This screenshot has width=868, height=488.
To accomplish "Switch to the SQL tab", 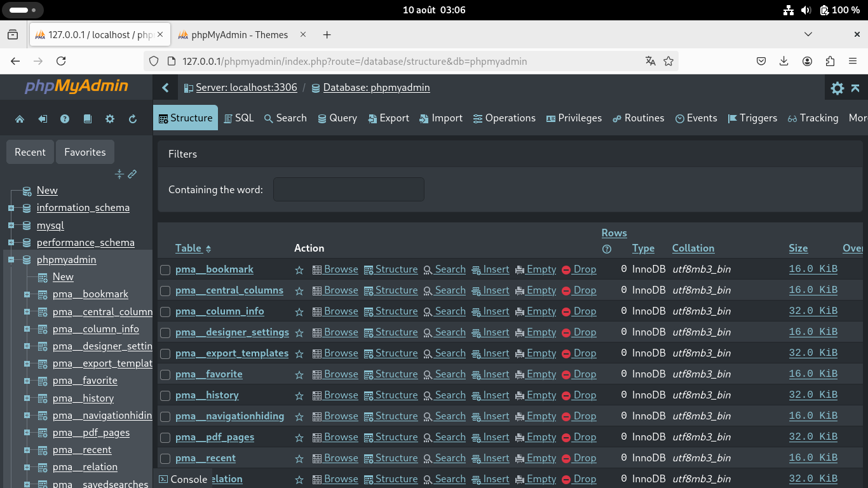I will pos(239,118).
